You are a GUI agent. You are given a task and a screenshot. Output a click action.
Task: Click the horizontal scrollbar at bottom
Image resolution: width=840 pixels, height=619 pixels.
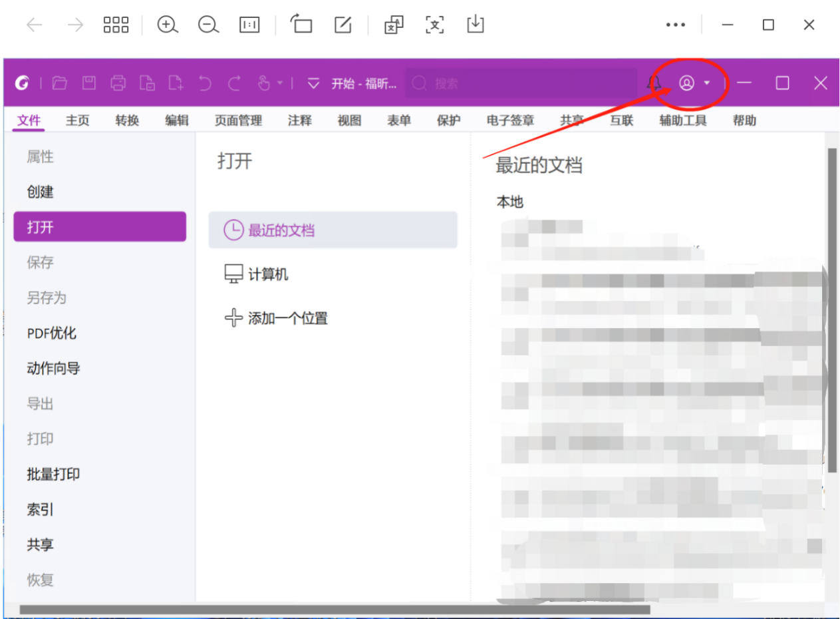tap(334, 609)
